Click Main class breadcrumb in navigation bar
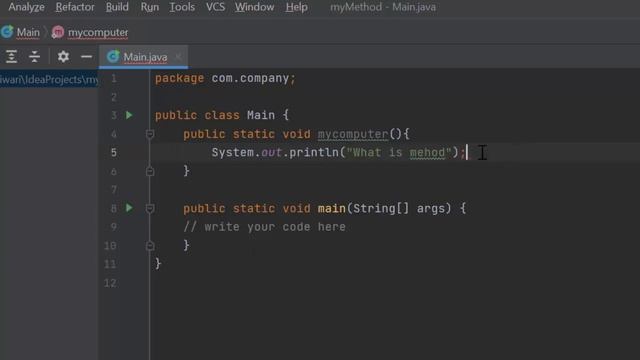 click(x=28, y=32)
